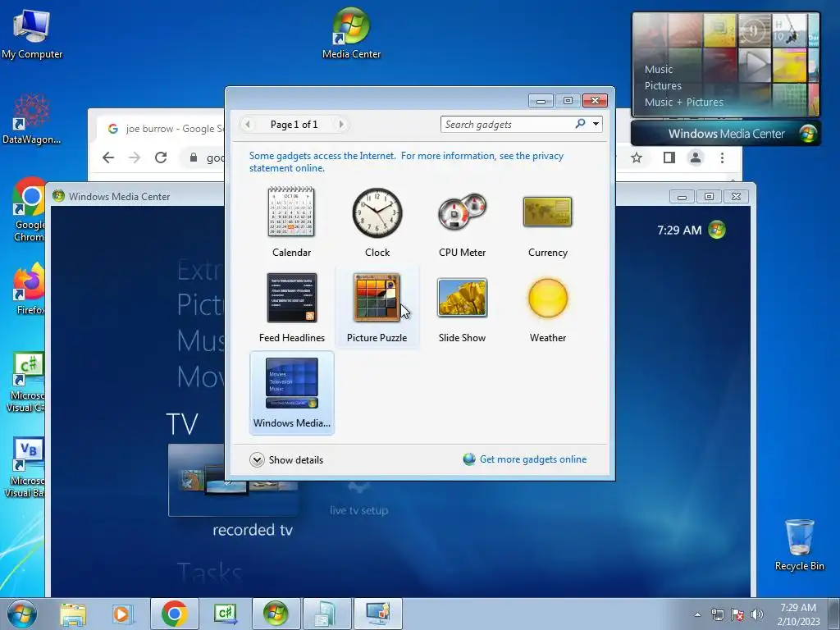The width and height of the screenshot is (840, 630).
Task: Select the Weather gadget
Action: click(547, 308)
